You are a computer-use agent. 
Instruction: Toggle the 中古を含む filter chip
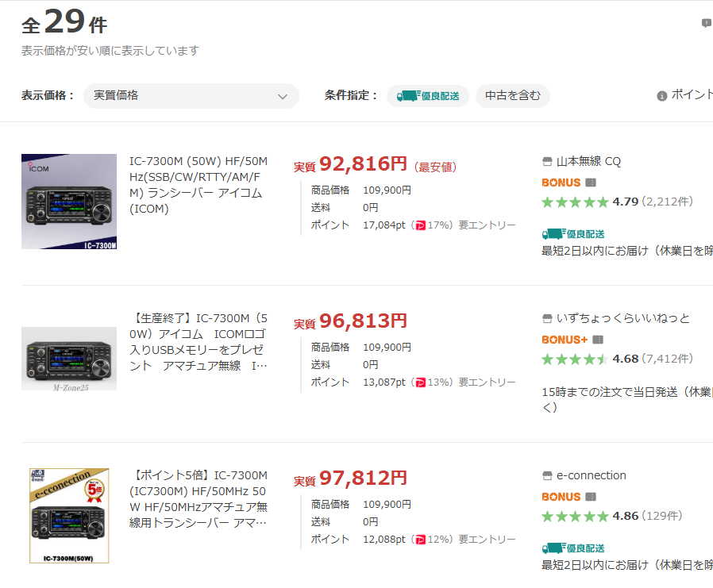coord(513,96)
